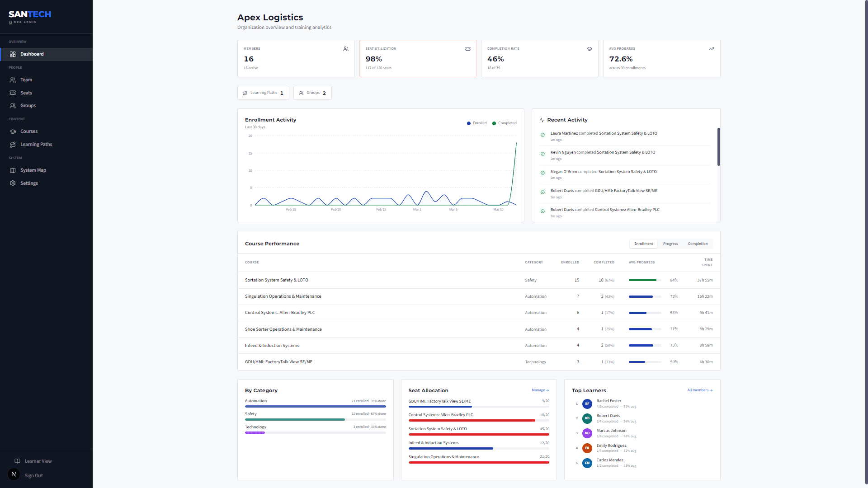Select the Completion tab in Course Performance

click(x=698, y=244)
